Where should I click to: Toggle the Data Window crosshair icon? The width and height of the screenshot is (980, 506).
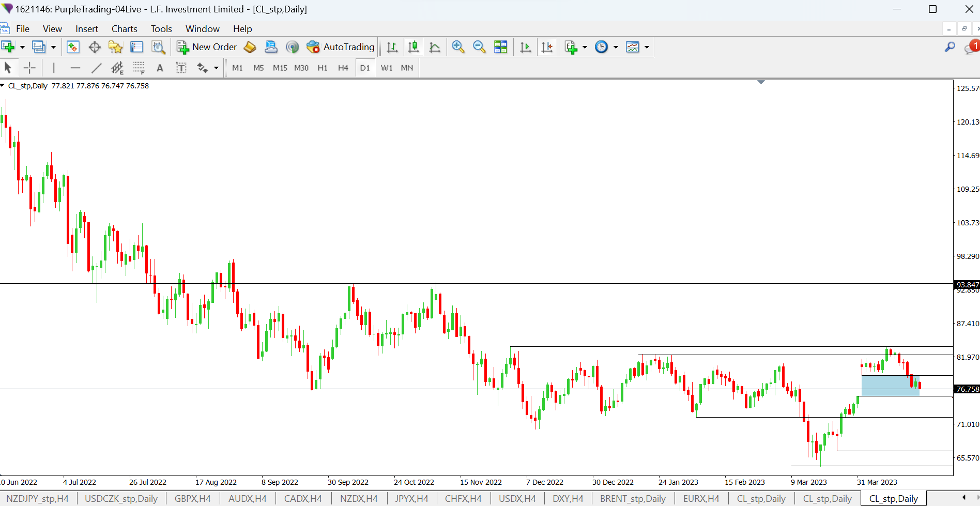click(95, 47)
